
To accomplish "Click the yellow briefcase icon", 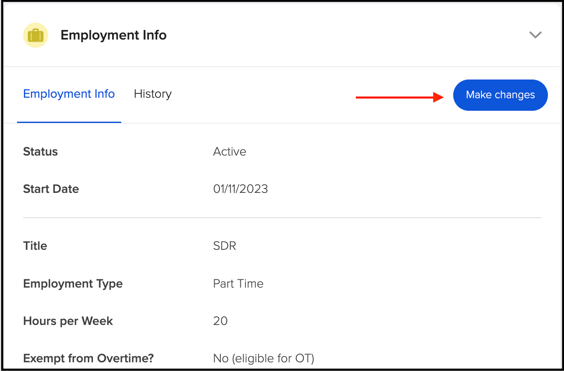I will [36, 35].
